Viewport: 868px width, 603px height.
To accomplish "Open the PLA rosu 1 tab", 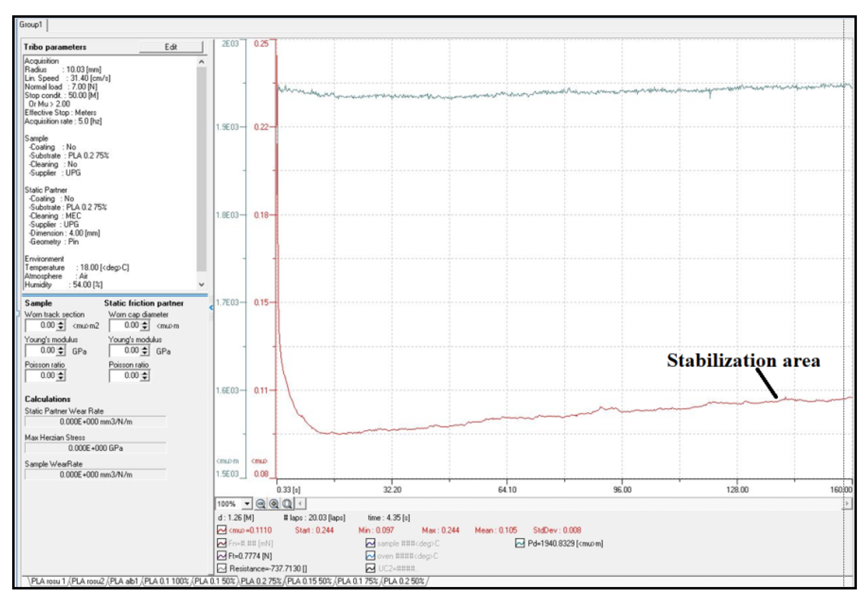I will [x=48, y=581].
